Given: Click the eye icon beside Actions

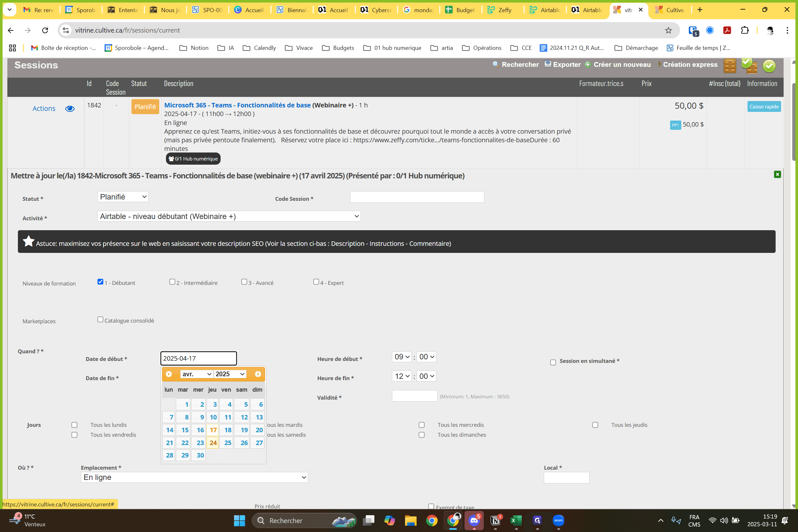Looking at the screenshot, I should coord(70,109).
